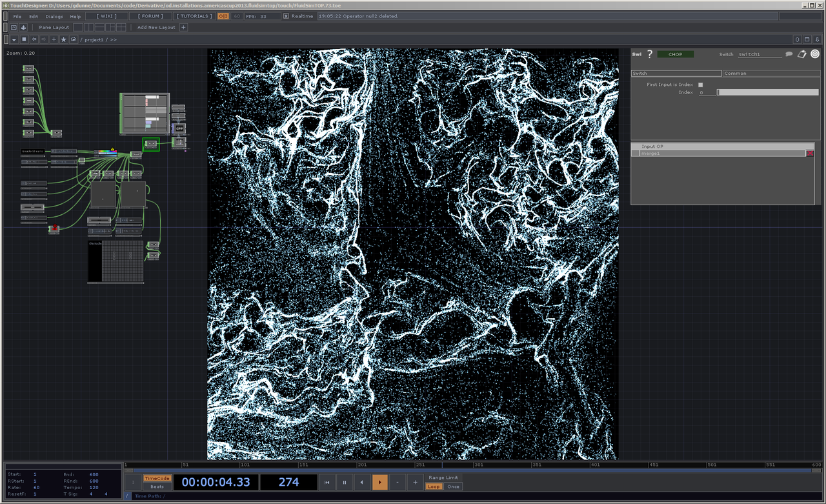Click the plus icon beside Add New Layout
This screenshot has height=504, width=826.
pyautogui.click(x=183, y=27)
